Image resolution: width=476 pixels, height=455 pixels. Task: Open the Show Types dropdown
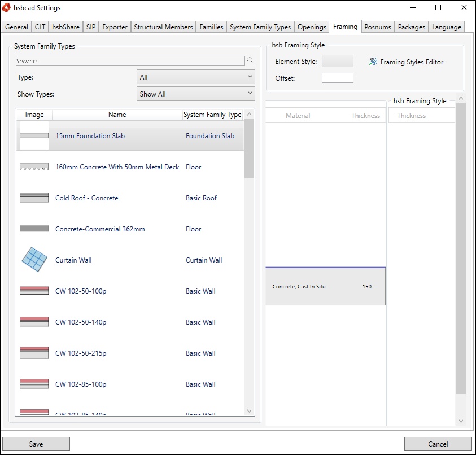pos(195,94)
